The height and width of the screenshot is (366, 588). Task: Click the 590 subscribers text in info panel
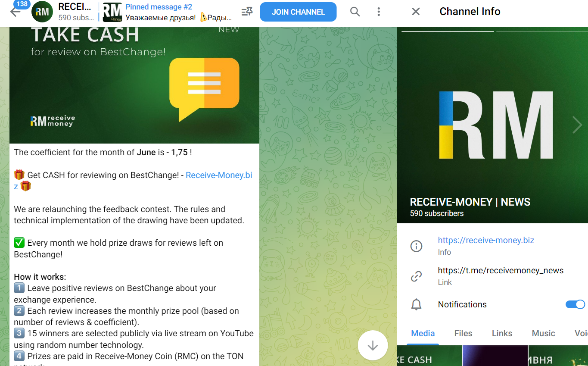[437, 213]
